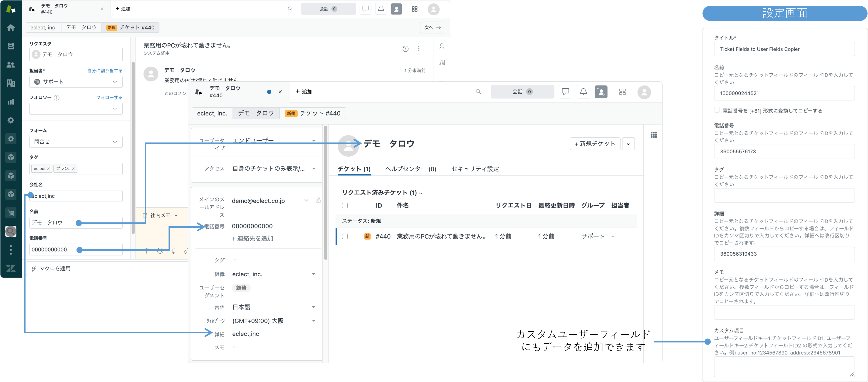
Task: Open arrow dropdown next to 新規チケット
Action: (628, 144)
